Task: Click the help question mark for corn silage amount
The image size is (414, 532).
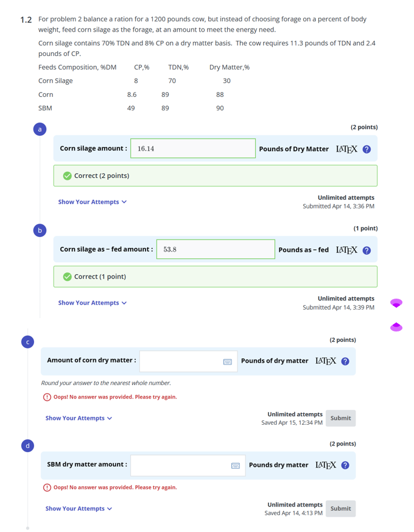Action: [x=366, y=147]
